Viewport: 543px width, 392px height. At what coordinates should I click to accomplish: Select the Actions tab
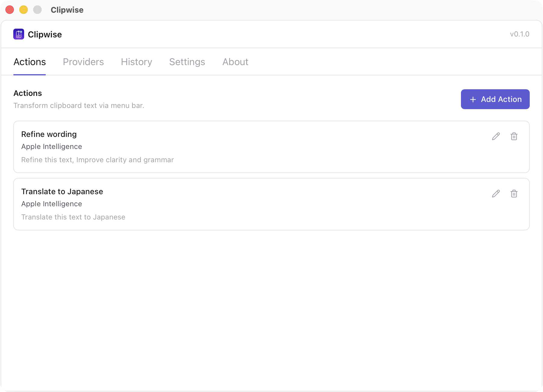(30, 62)
